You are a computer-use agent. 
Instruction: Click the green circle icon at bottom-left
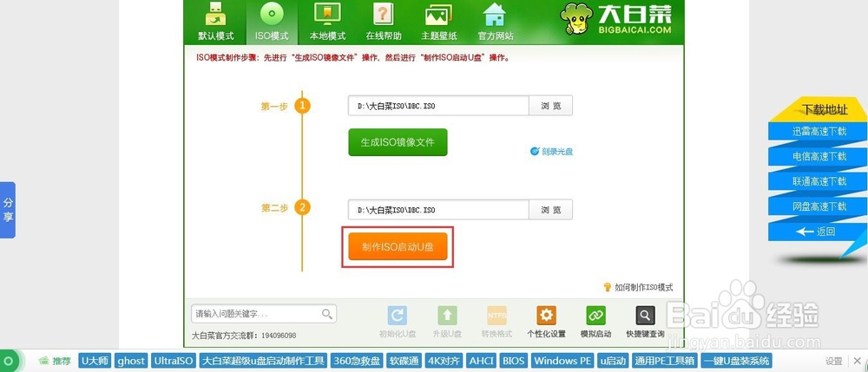click(9, 362)
